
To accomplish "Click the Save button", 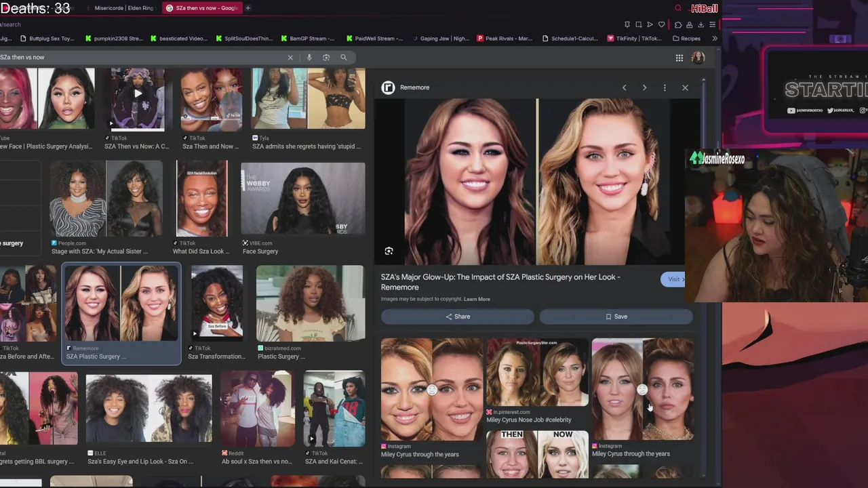I will click(x=616, y=317).
